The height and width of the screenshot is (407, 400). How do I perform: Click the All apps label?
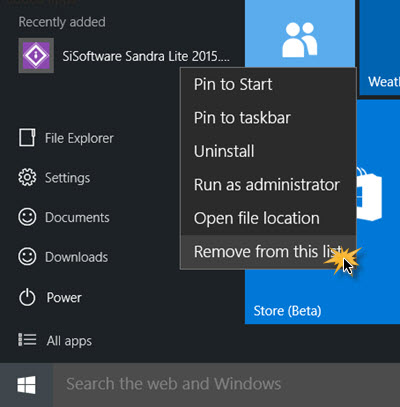(x=69, y=341)
